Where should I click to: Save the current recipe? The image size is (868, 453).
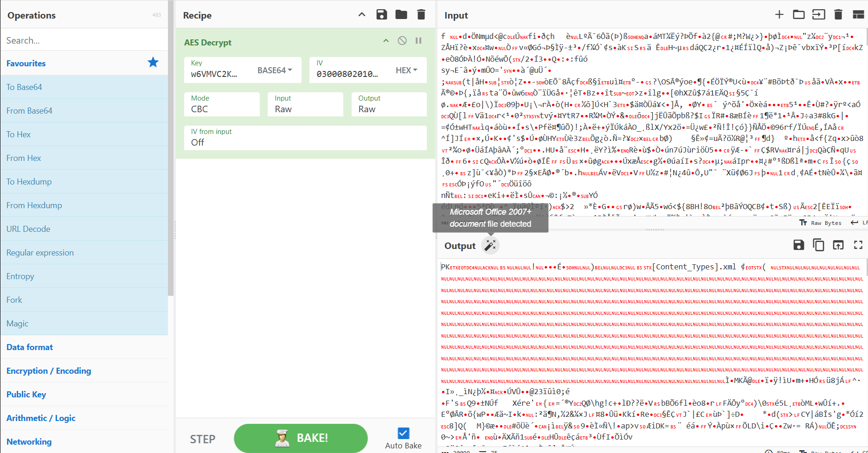pyautogui.click(x=382, y=15)
